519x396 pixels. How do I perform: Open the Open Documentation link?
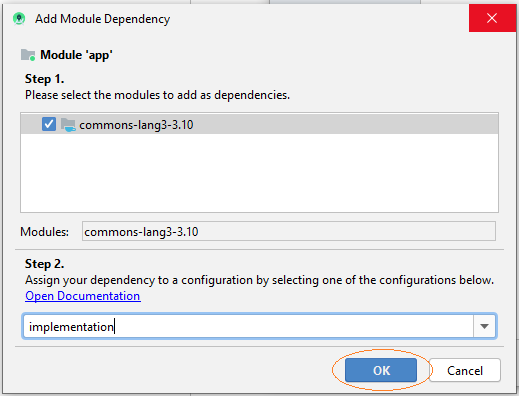point(83,296)
